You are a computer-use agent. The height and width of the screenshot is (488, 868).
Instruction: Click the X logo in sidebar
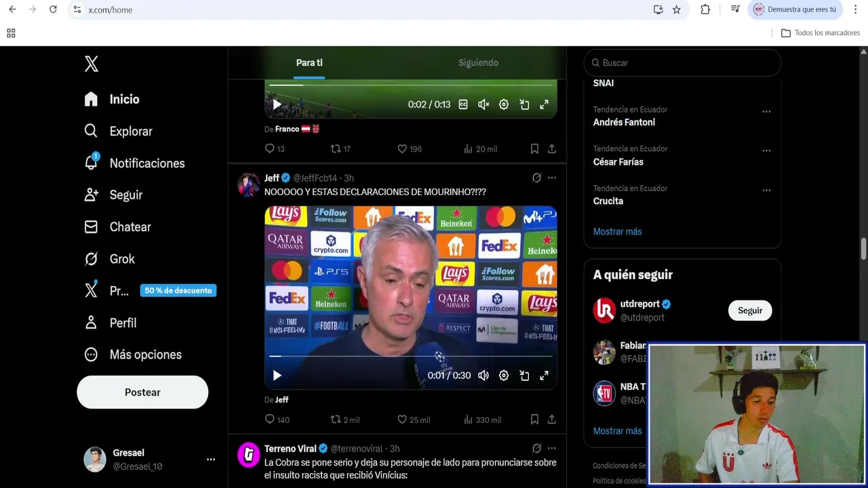coord(92,64)
